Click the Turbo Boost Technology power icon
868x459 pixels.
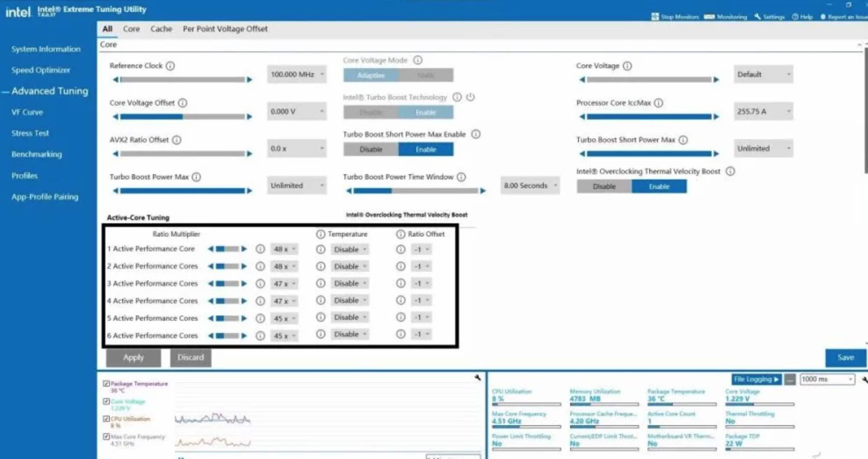pyautogui.click(x=470, y=97)
